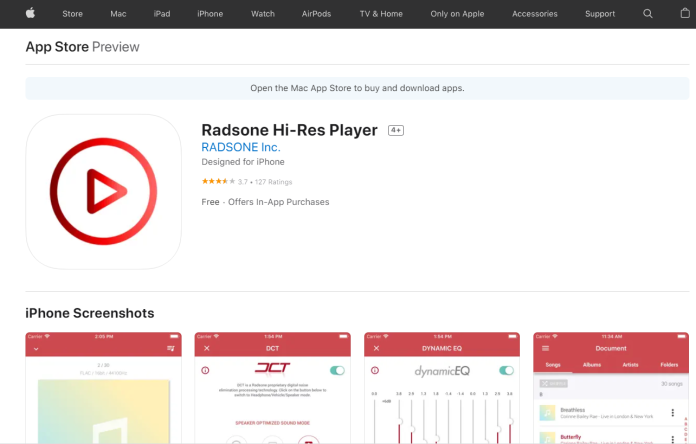Open the AirPods menu
Image resolution: width=696 pixels, height=444 pixels.
point(316,14)
